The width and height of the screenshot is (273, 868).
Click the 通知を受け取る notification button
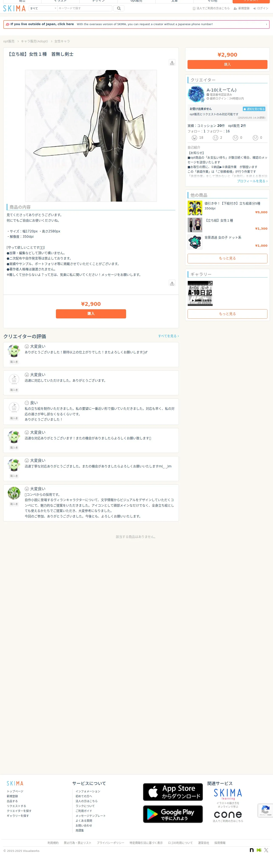tap(254, 109)
